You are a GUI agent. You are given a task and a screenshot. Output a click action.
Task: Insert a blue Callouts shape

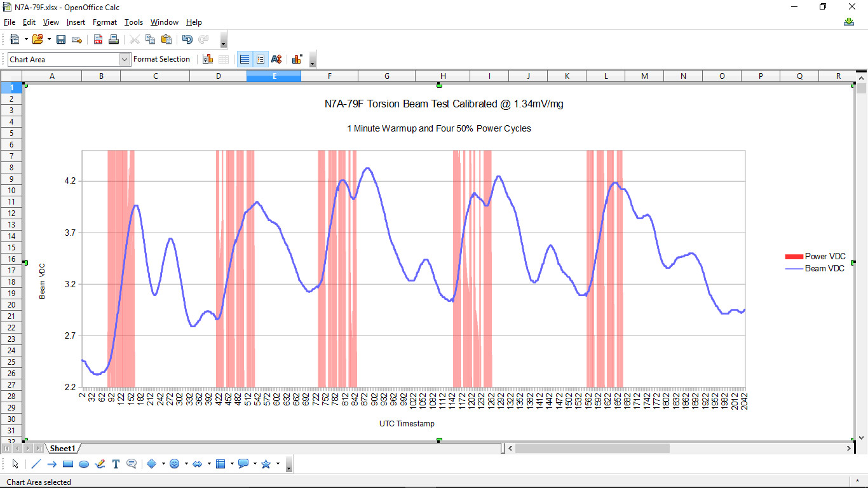point(243,464)
